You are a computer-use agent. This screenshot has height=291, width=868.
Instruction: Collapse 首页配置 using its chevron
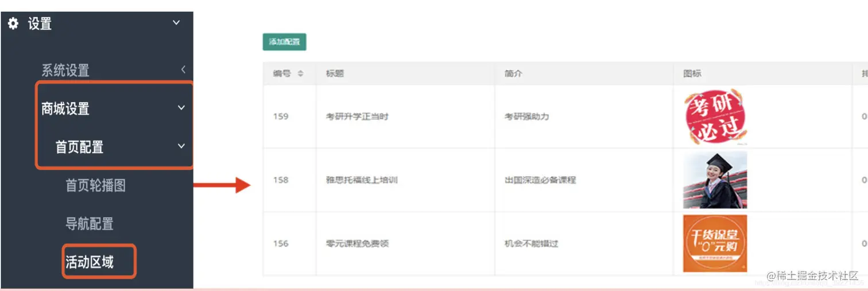(181, 146)
